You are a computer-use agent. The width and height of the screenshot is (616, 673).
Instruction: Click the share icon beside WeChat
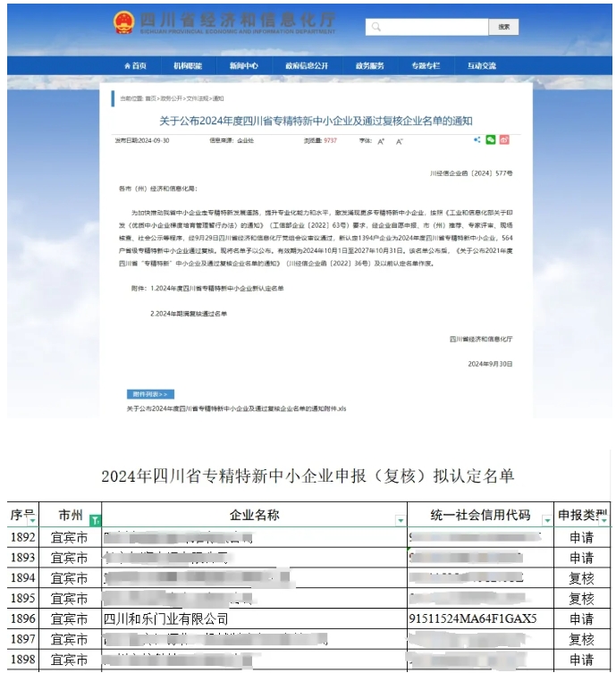477,140
